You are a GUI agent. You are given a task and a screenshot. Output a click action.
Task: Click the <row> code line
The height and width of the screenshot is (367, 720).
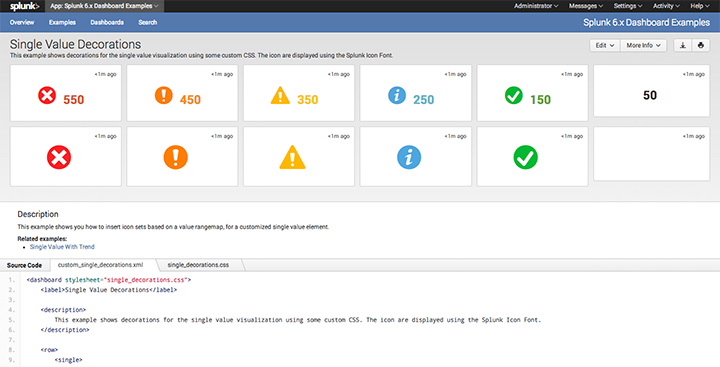pyautogui.click(x=49, y=350)
